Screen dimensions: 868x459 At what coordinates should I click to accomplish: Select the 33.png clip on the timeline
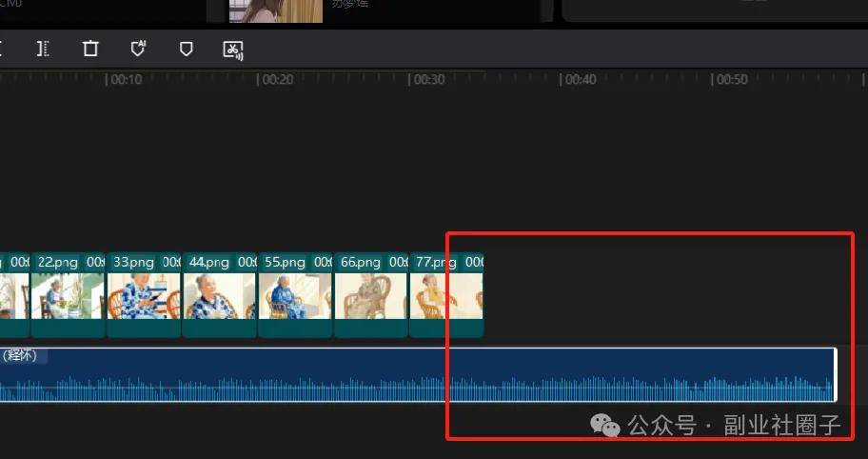tap(144, 295)
